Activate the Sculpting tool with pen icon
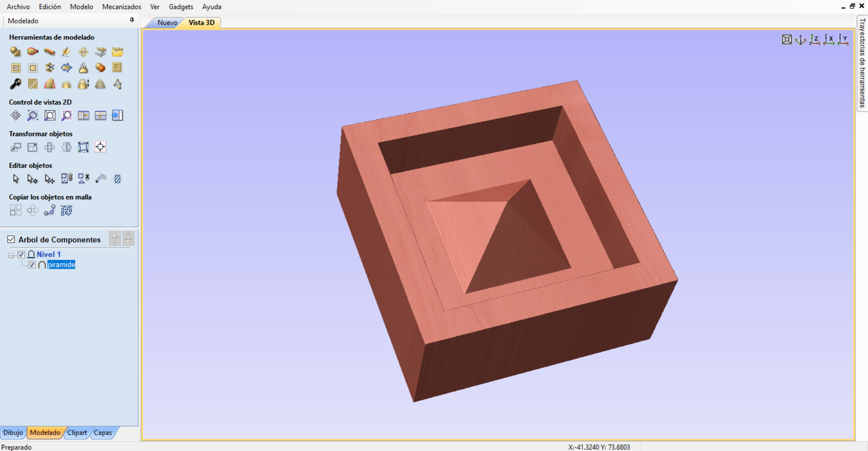The width and height of the screenshot is (868, 451). [x=66, y=52]
